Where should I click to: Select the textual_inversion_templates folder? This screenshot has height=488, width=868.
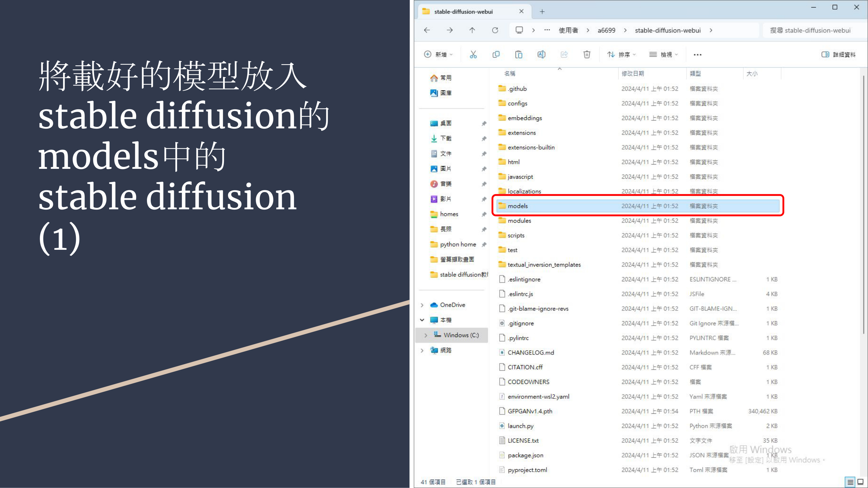point(638,264)
